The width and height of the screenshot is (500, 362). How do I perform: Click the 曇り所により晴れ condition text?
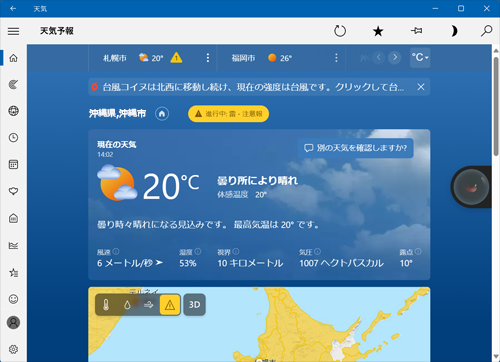(257, 181)
